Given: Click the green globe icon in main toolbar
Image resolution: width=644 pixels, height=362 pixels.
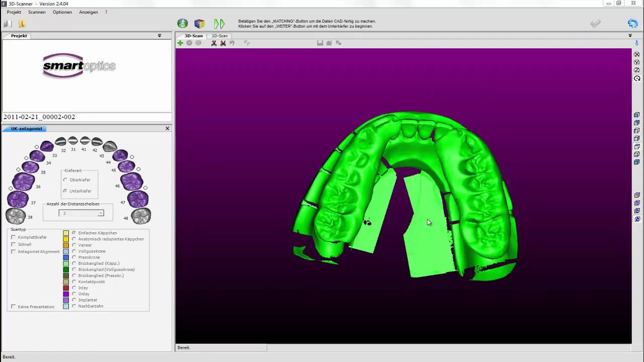Looking at the screenshot, I should [183, 24].
